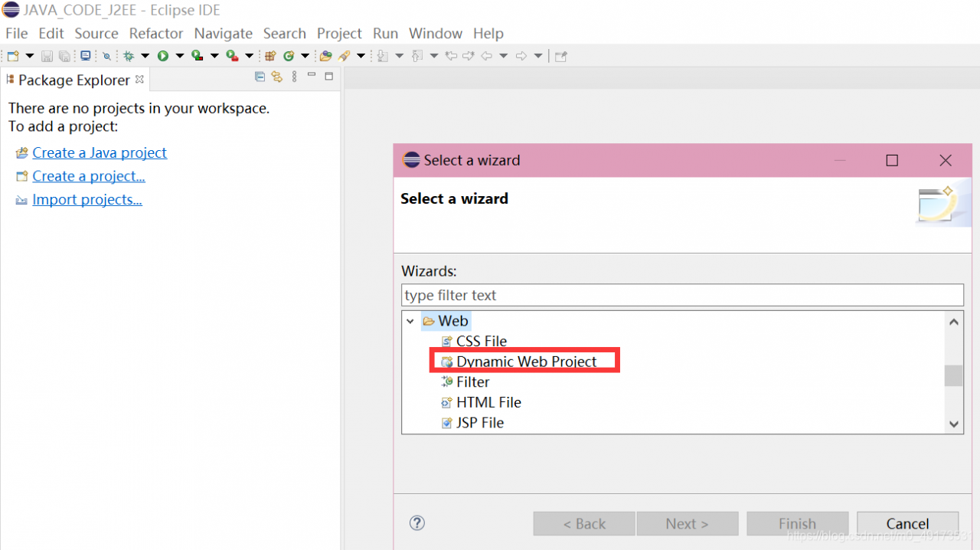Click the Import projects... link
980x550 pixels.
tap(87, 200)
